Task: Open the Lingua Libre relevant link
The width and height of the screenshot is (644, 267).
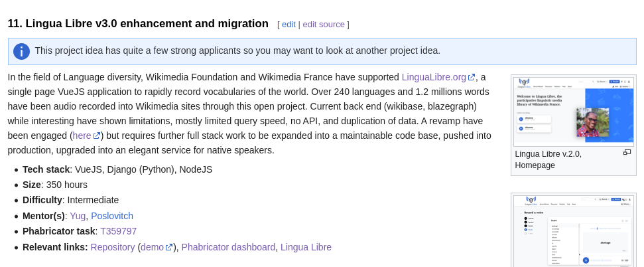Action: click(x=306, y=247)
